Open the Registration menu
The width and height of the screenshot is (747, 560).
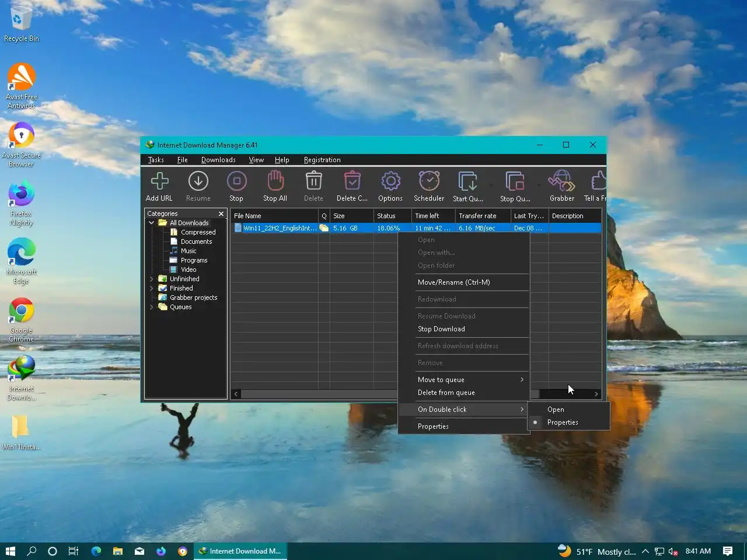pyautogui.click(x=322, y=160)
